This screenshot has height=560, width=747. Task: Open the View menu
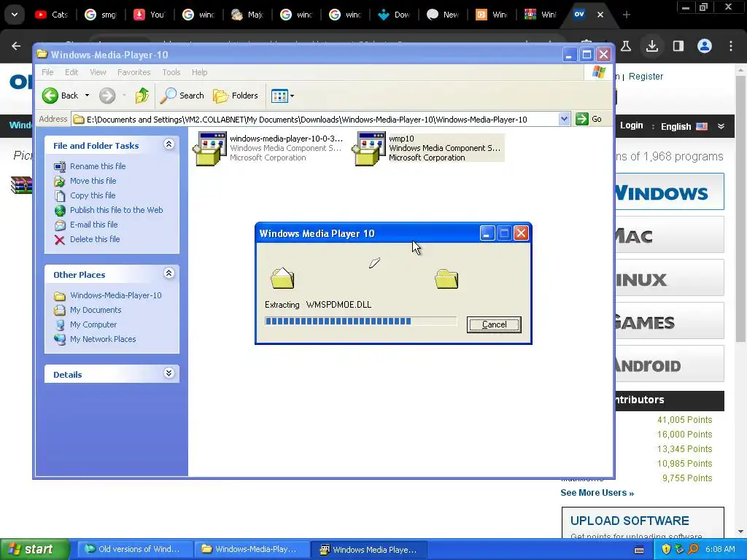98,72
